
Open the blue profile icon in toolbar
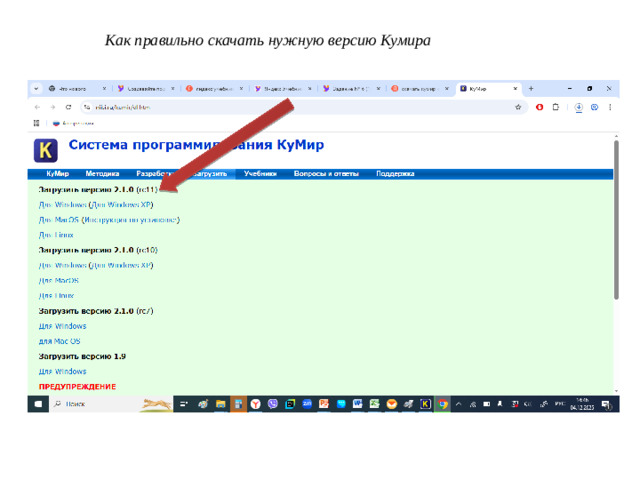point(594,107)
